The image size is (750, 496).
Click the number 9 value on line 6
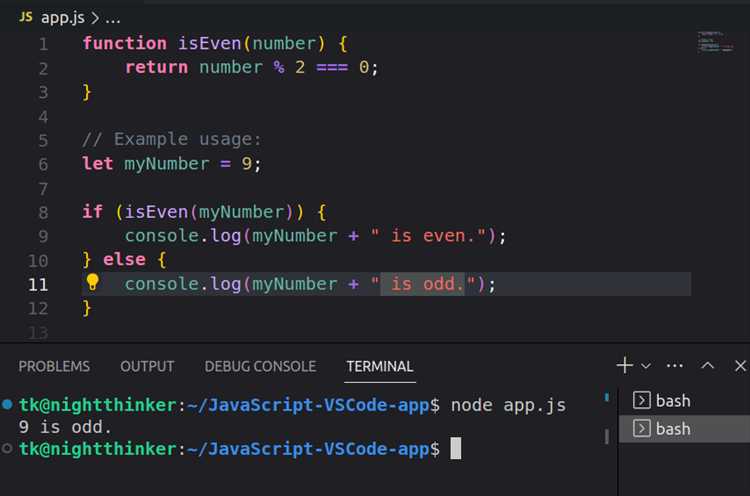[246, 164]
